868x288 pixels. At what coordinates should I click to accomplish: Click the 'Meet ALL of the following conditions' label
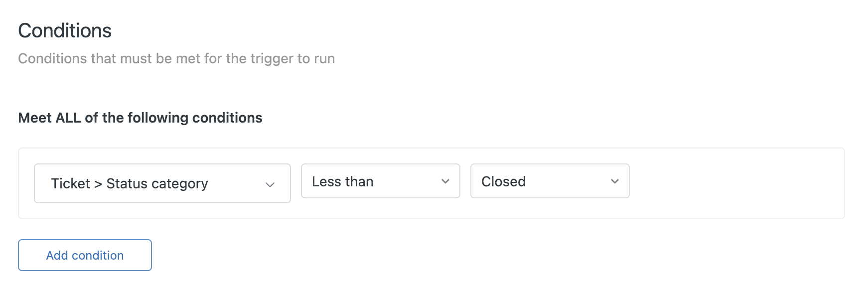click(x=140, y=118)
